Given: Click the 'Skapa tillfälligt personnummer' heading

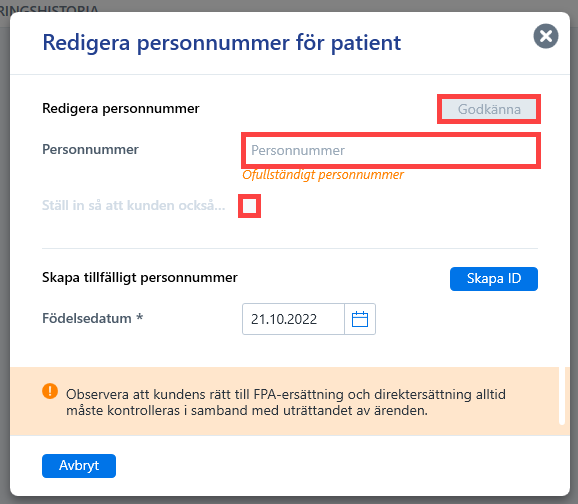Looking at the screenshot, I should coord(140,277).
